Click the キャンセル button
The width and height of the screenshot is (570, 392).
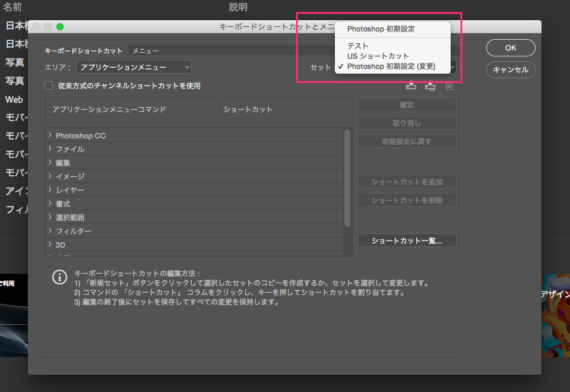point(511,69)
